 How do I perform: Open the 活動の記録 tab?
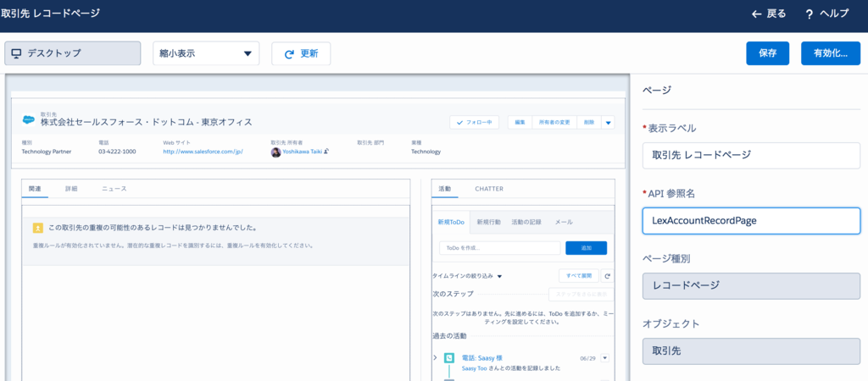point(526,222)
